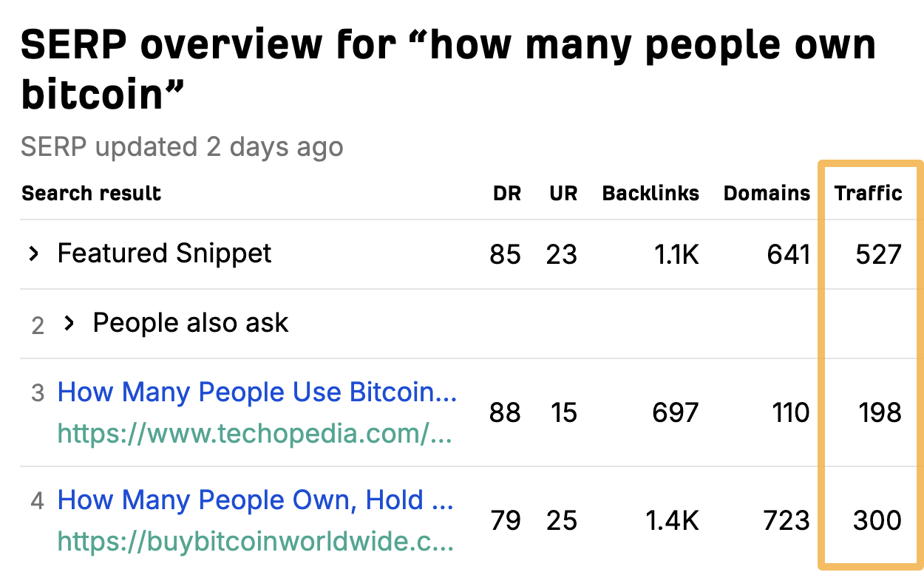Open the techopedia.com URL link

click(254, 434)
